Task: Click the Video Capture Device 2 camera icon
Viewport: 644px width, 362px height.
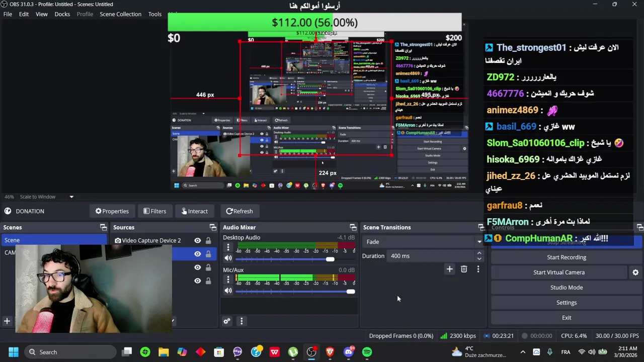Action: click(x=118, y=240)
